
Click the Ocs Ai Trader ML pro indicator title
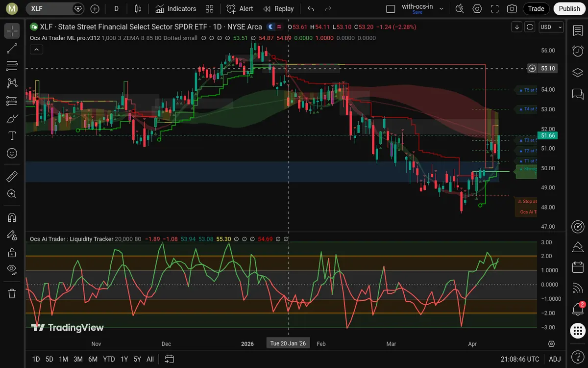click(x=64, y=38)
